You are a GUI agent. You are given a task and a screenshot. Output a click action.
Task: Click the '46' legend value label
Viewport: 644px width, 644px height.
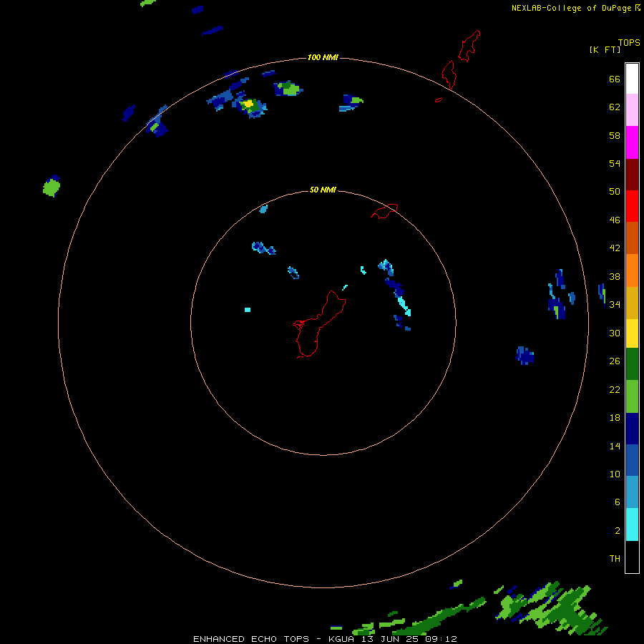click(615, 220)
